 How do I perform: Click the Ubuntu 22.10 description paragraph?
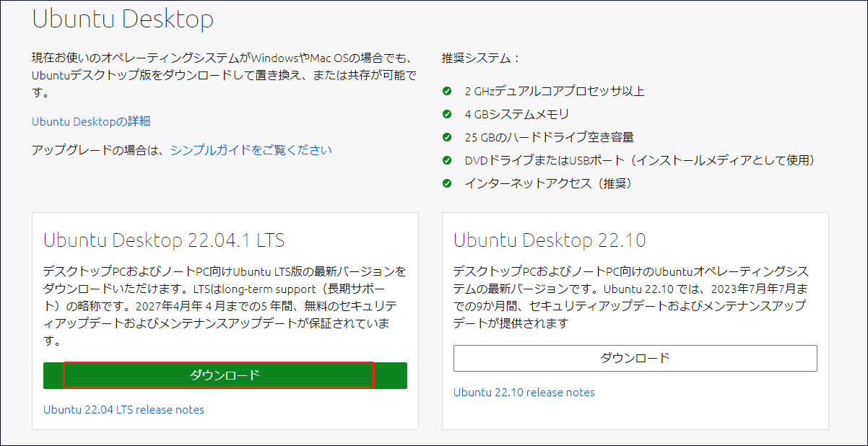point(631,297)
